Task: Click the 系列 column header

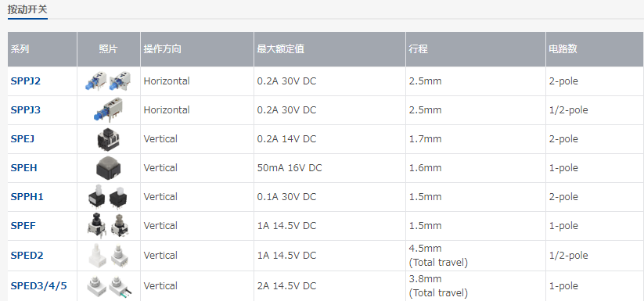Action: tap(20, 49)
